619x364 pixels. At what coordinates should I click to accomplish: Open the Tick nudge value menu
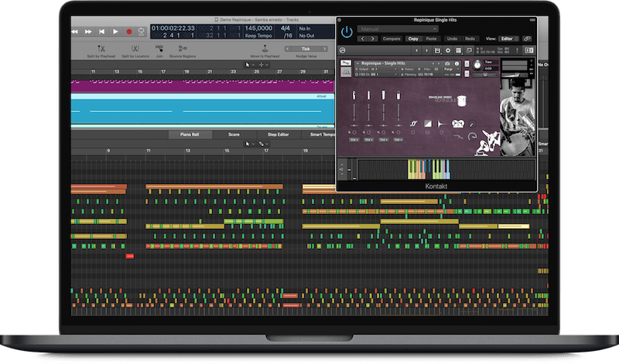click(306, 49)
